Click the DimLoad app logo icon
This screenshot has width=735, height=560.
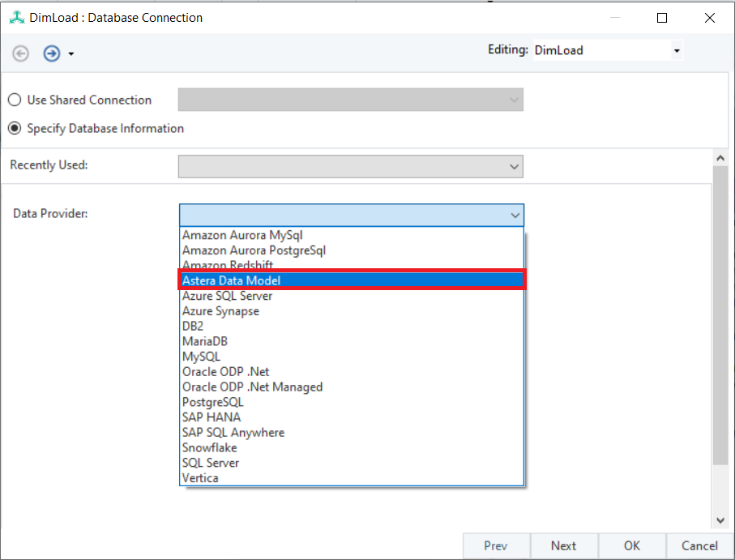click(15, 17)
